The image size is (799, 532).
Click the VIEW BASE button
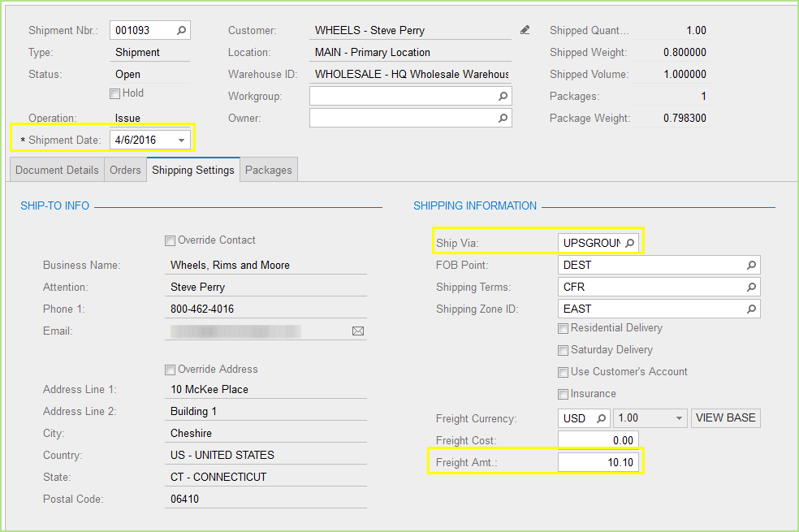725,417
